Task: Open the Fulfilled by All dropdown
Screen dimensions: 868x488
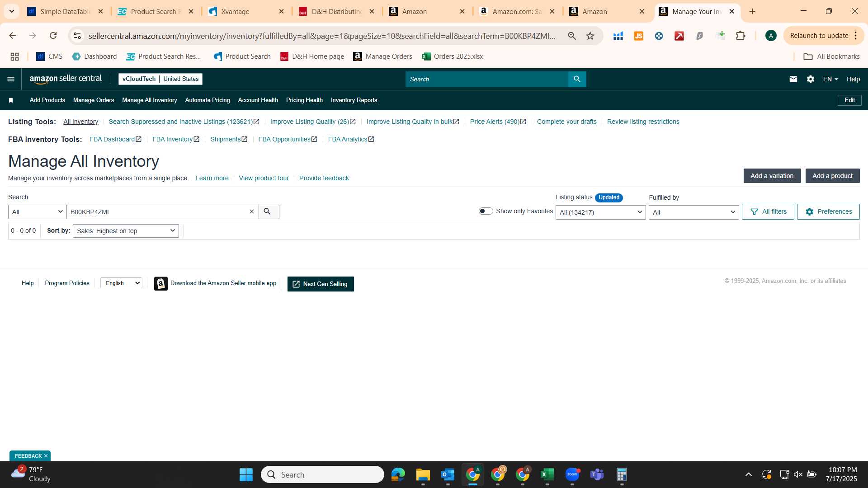Action: [693, 212]
